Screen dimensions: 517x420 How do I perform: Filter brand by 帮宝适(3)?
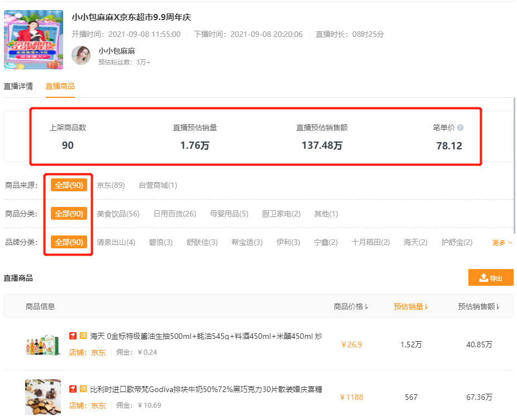(247, 243)
